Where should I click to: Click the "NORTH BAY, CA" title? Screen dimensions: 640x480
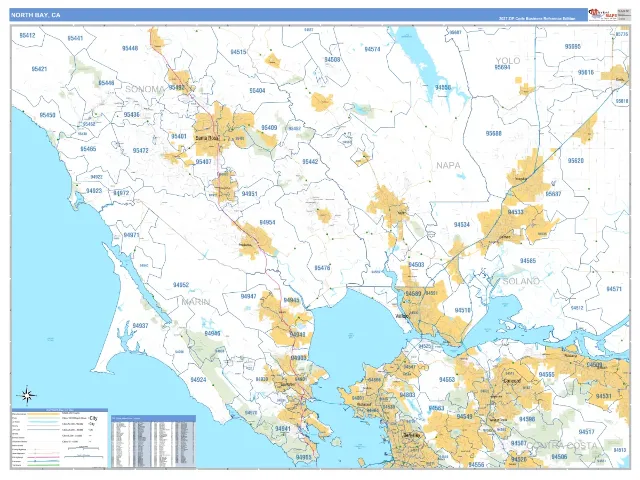click(36, 15)
